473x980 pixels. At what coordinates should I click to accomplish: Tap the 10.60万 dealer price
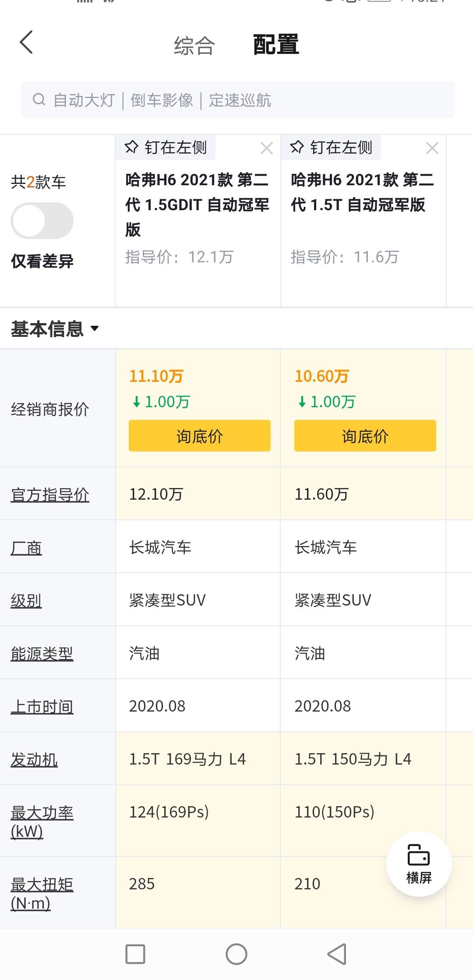[322, 376]
